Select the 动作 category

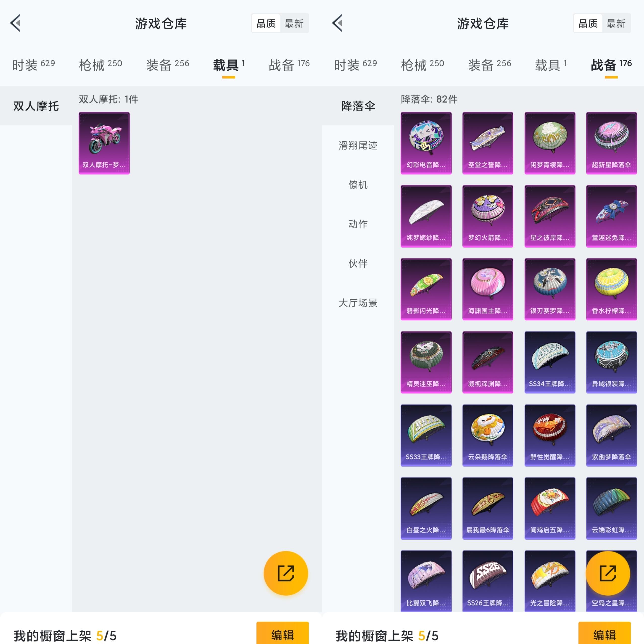coord(358,224)
